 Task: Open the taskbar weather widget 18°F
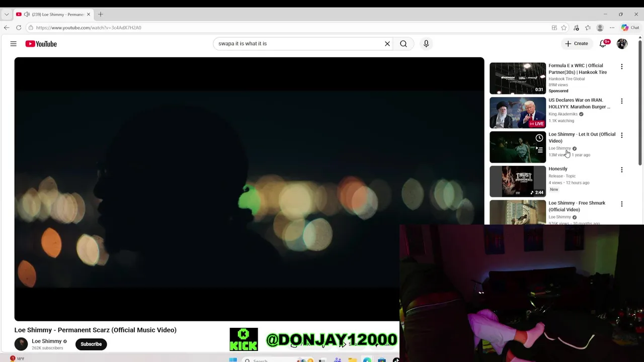tap(16, 358)
